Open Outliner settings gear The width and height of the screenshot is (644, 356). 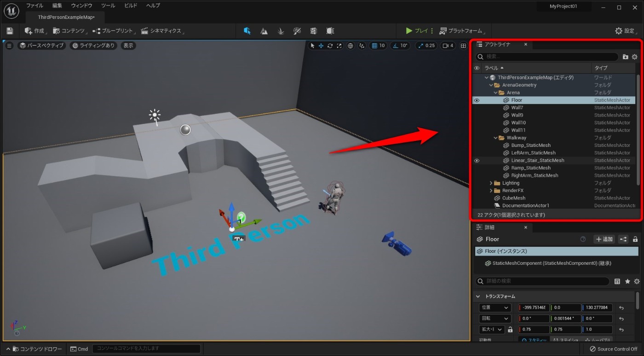[635, 57]
